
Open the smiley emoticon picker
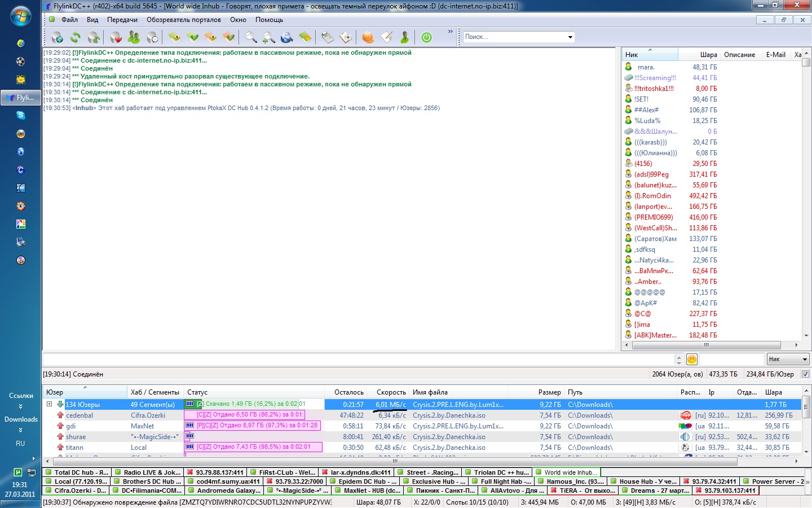pyautogui.click(x=692, y=360)
